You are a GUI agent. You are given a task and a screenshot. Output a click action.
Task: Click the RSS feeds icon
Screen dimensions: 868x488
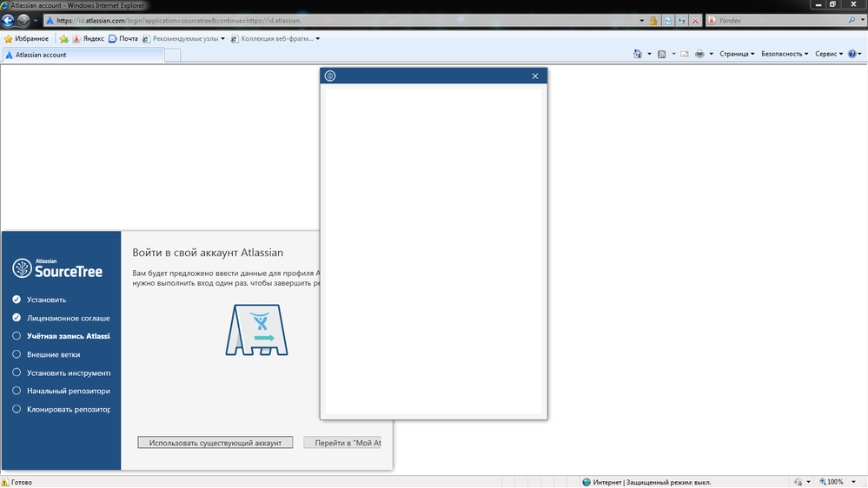[x=661, y=54]
